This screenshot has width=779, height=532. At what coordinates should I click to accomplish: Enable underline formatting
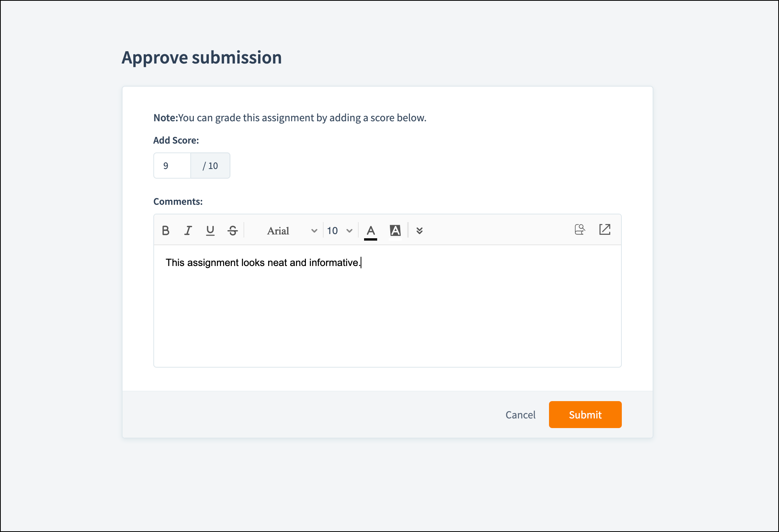[x=210, y=230]
